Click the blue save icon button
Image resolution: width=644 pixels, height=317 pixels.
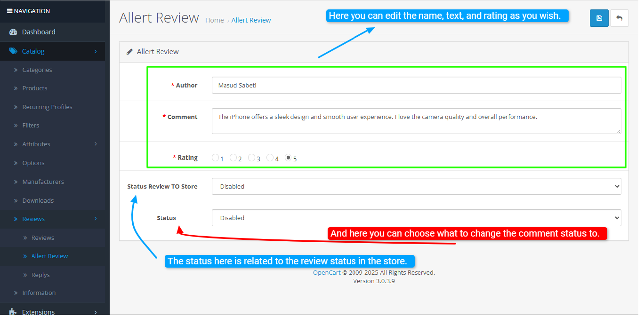click(x=599, y=18)
